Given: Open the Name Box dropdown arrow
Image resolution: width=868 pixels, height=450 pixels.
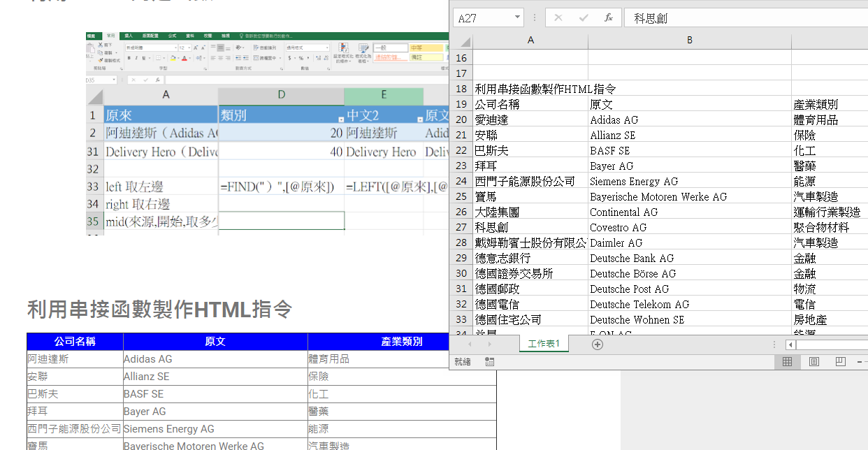Looking at the screenshot, I should pyautogui.click(x=517, y=18).
